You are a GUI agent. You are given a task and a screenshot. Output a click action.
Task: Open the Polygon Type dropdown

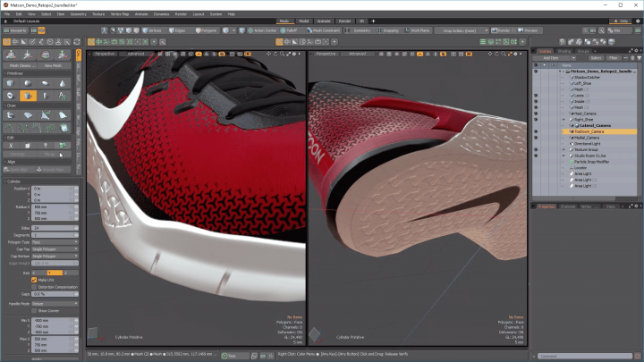(x=53, y=241)
